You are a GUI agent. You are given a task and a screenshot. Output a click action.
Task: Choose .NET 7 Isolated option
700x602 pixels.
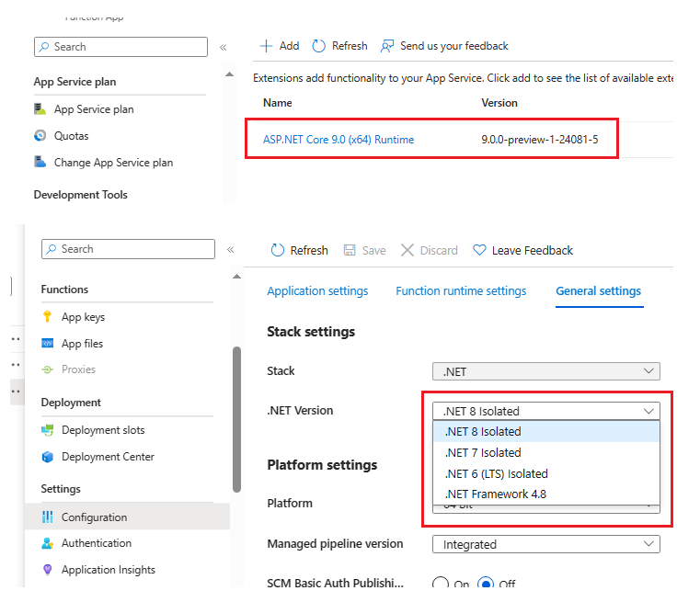(x=546, y=452)
